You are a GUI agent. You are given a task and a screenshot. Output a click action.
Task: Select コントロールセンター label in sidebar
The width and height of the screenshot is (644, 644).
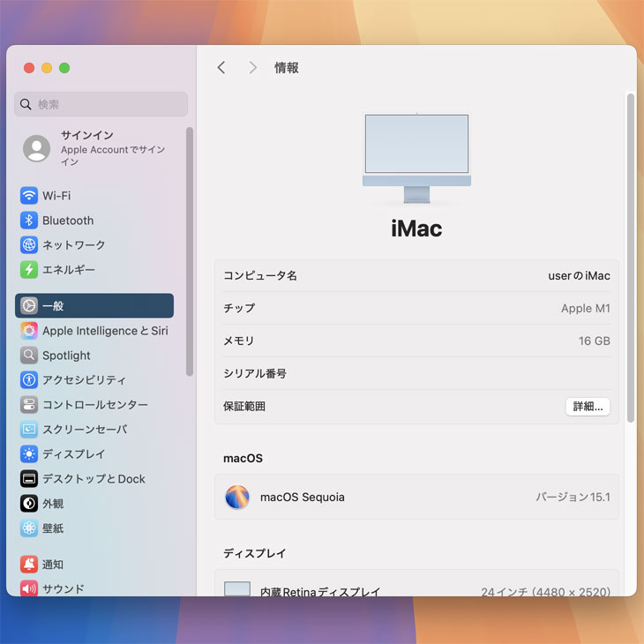[95, 405]
